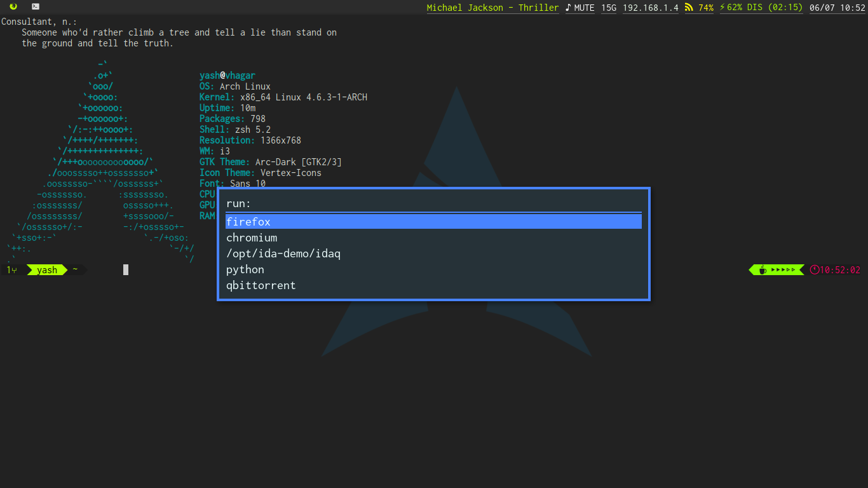Click the Font: Sans 10 line

click(x=233, y=184)
